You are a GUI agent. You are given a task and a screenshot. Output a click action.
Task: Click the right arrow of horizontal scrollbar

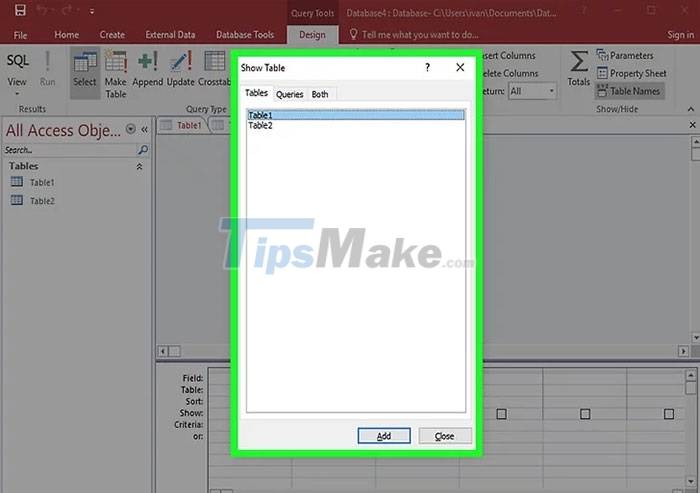click(683, 351)
